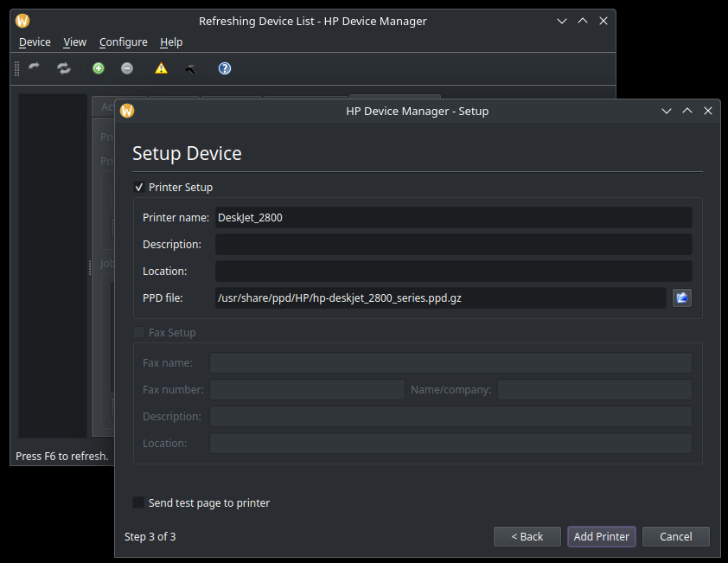728x563 pixels.
Task: Maximize the HP Device Manager window
Action: 583,21
